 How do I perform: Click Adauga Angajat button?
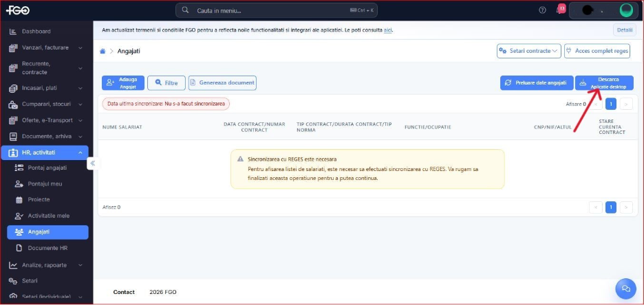123,83
